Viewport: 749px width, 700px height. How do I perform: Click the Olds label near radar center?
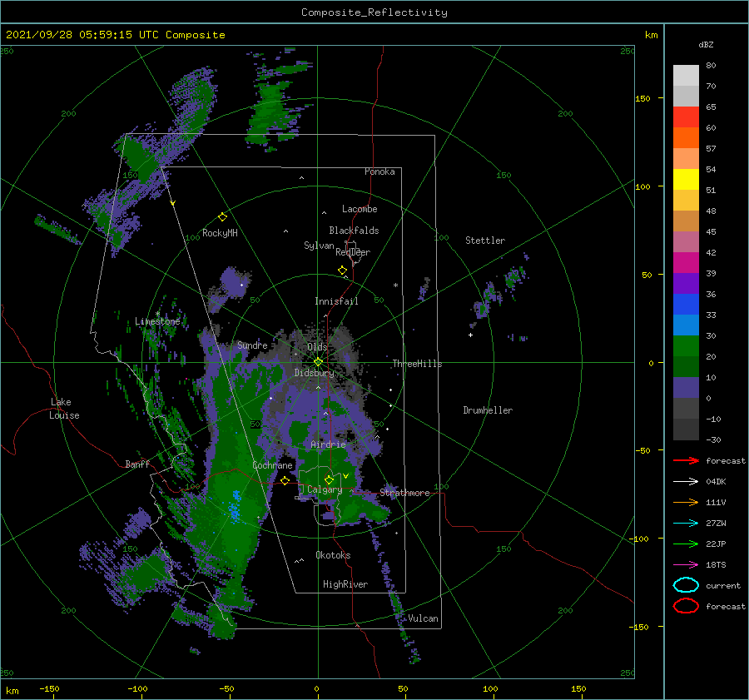[x=317, y=347]
